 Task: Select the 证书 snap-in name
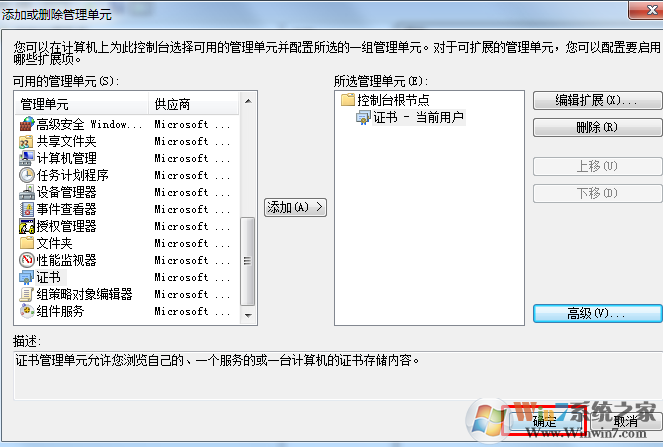pyautogui.click(x=48, y=277)
